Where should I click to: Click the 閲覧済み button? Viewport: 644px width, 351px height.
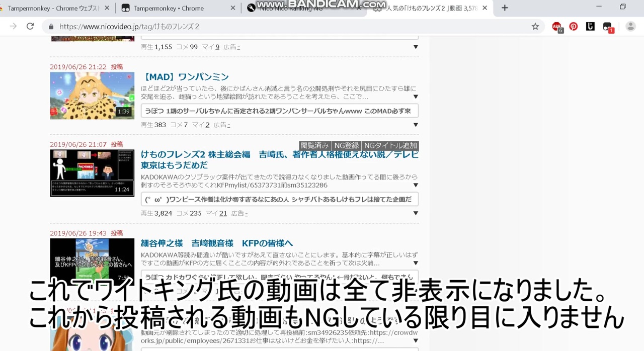point(315,146)
